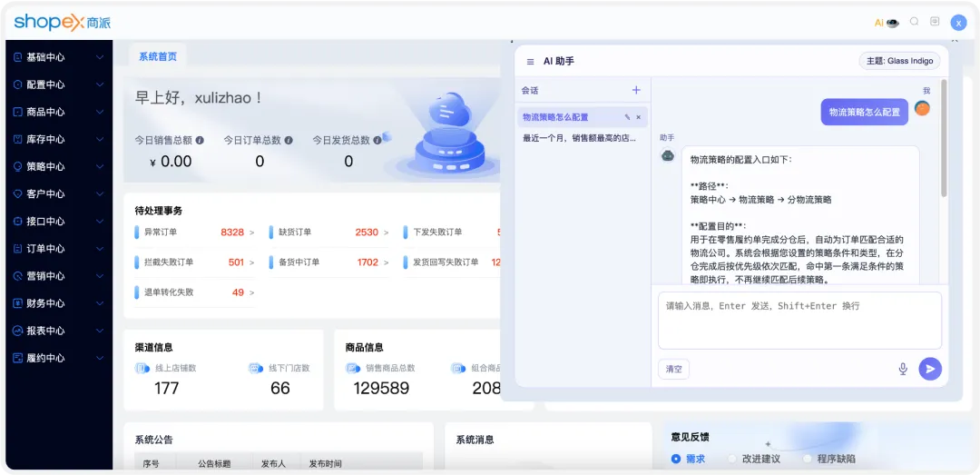
Task: Delete the 物流策略怎么配置 conversation with x icon
Action: (638, 117)
